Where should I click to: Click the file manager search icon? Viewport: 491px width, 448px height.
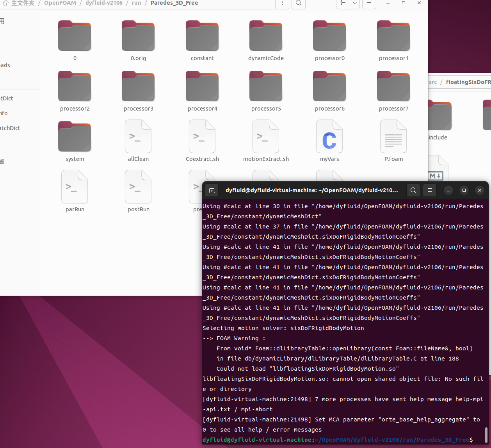[x=298, y=3]
